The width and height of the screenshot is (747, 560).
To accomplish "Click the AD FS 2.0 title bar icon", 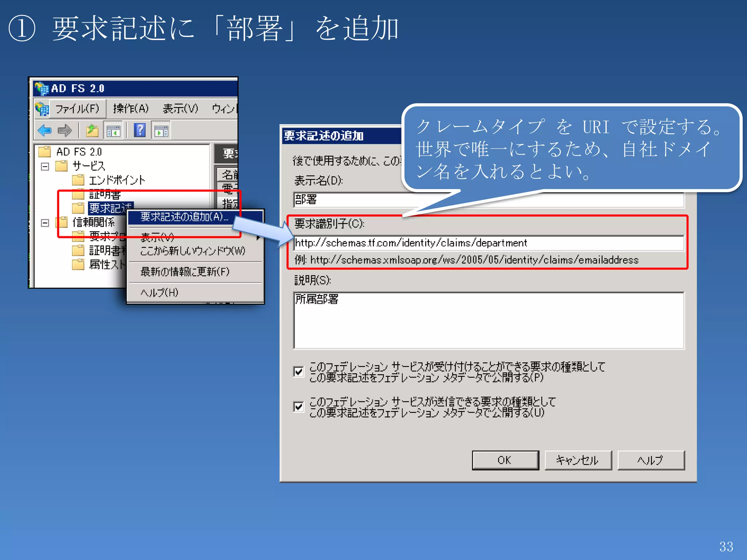I will pyautogui.click(x=42, y=89).
